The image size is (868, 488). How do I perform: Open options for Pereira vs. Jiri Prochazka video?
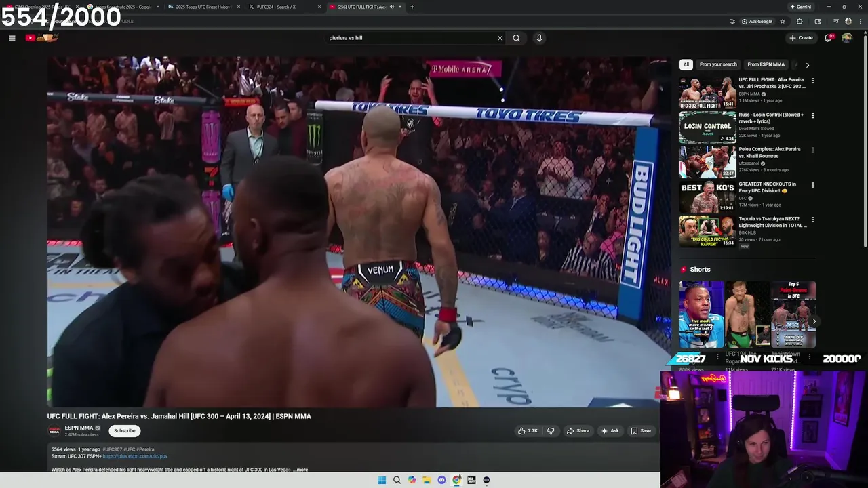812,81
